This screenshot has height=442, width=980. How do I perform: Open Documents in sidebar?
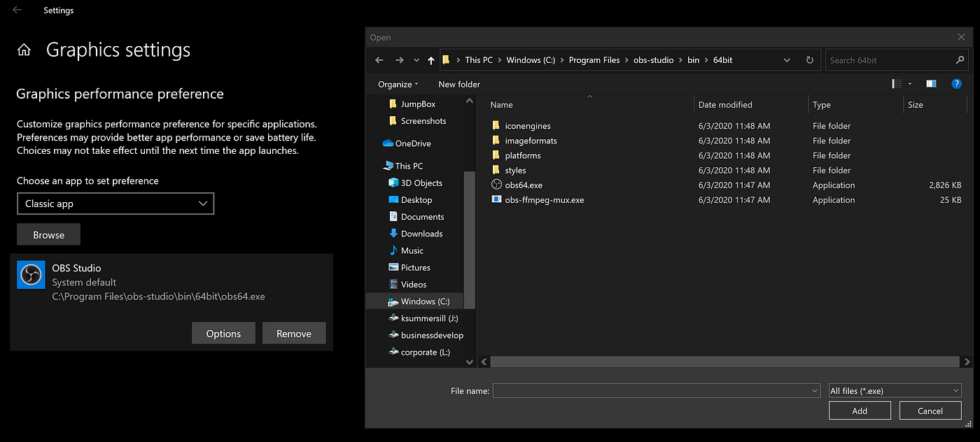(x=416, y=217)
